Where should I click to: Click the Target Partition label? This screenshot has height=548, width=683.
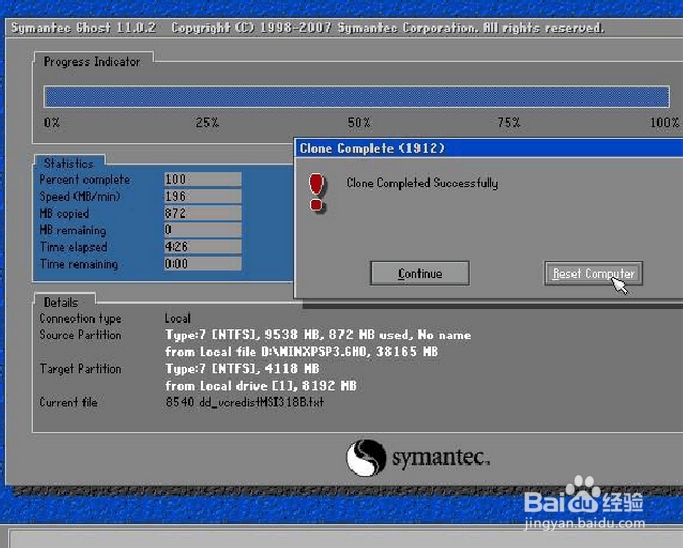(81, 369)
